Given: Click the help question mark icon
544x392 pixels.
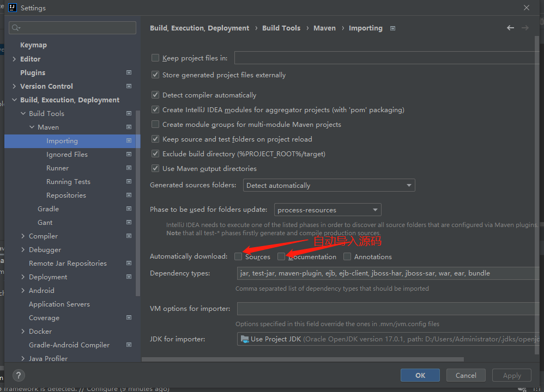Looking at the screenshot, I should 19,375.
